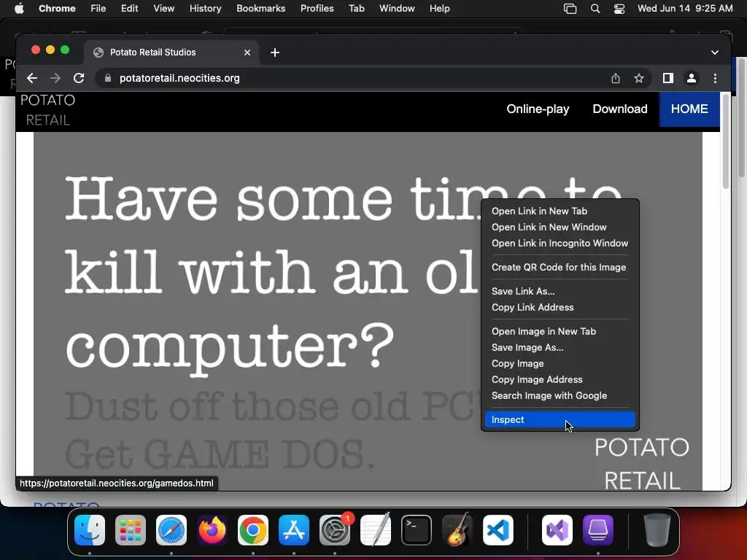Screen dimensions: 747x560
Task: Open the Tab menu
Action: coord(356,9)
